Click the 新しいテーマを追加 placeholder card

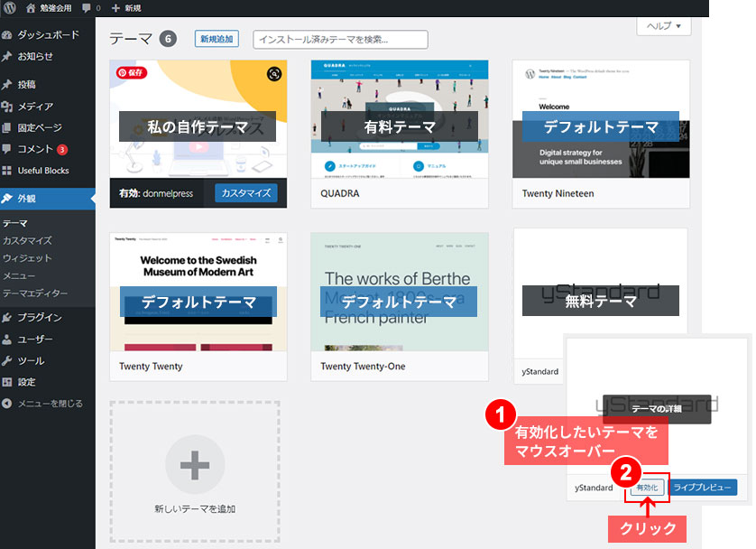(195, 471)
